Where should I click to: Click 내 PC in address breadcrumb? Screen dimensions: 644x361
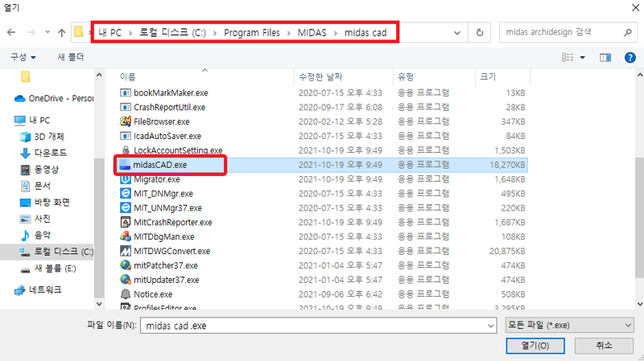(x=109, y=32)
